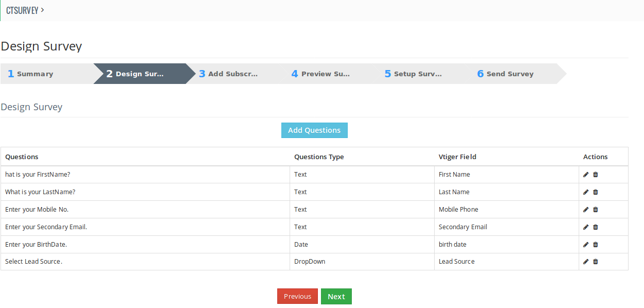
Task: Delete the FirstName question row
Action: pyautogui.click(x=596, y=175)
